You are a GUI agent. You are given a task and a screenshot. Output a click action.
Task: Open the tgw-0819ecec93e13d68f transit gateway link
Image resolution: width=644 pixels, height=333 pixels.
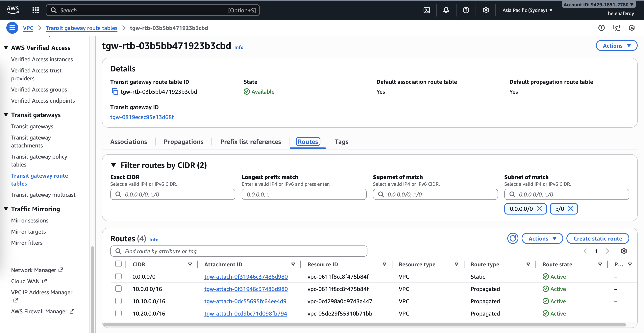[142, 117]
